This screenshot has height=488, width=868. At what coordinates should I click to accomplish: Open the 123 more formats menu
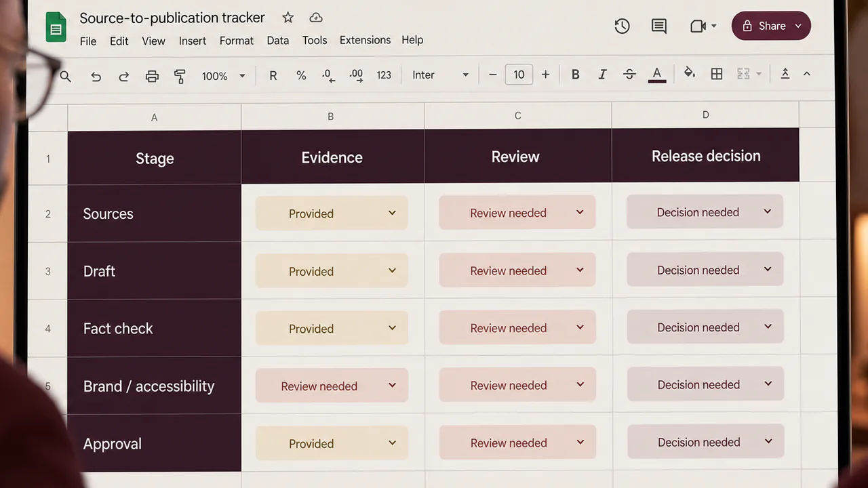tap(384, 75)
